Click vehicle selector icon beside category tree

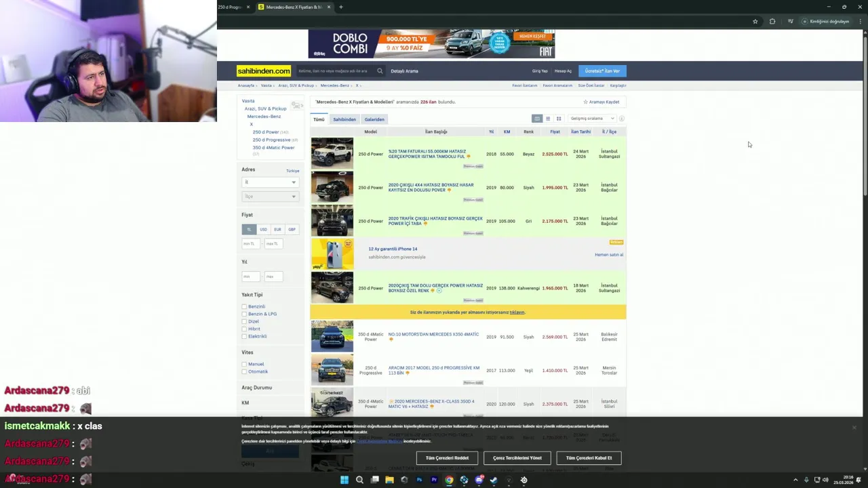[x=297, y=105]
